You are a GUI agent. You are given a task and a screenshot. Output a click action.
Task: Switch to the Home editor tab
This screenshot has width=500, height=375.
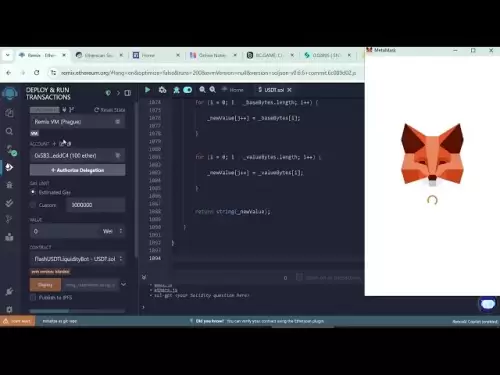click(233, 90)
